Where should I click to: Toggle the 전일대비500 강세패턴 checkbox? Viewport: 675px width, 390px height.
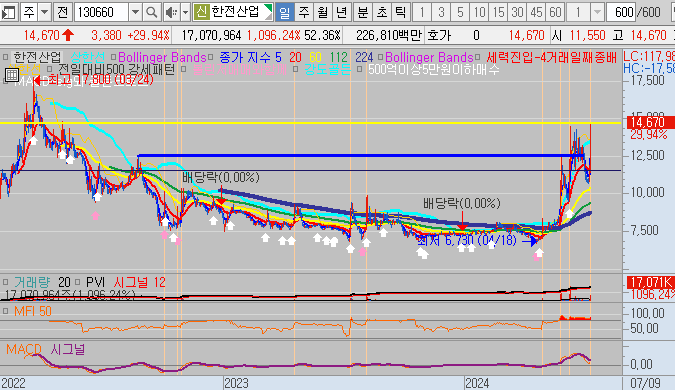50,69
